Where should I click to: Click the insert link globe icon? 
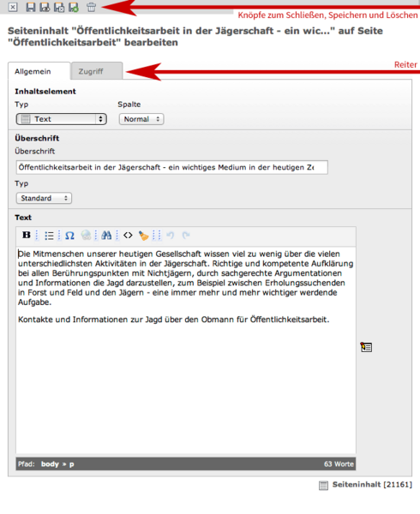[x=87, y=235]
